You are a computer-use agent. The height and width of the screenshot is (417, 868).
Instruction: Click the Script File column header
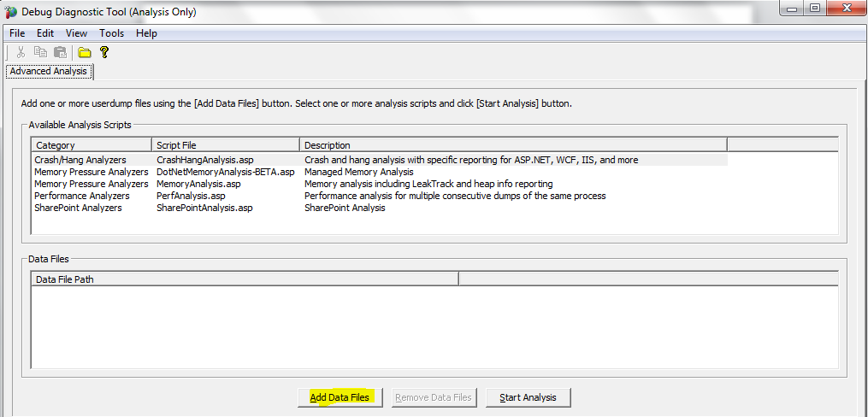226,145
